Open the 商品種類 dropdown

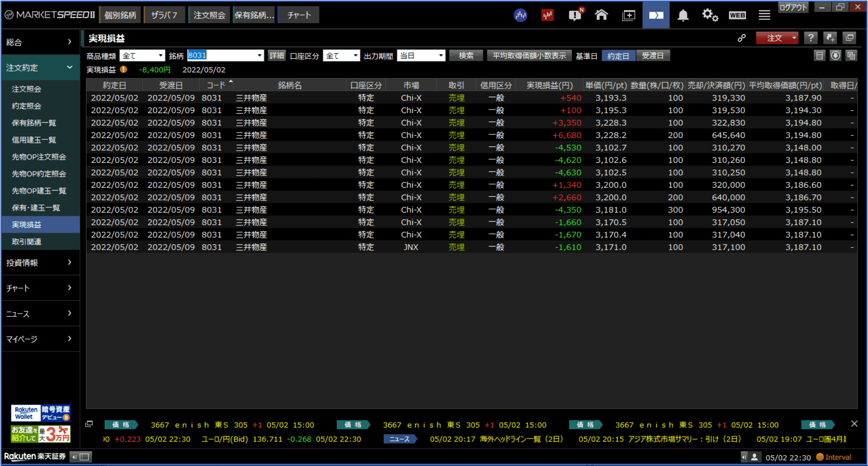[142, 56]
